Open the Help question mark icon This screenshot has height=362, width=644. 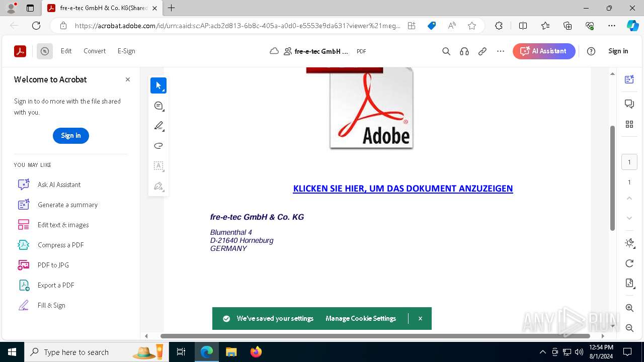[591, 51]
